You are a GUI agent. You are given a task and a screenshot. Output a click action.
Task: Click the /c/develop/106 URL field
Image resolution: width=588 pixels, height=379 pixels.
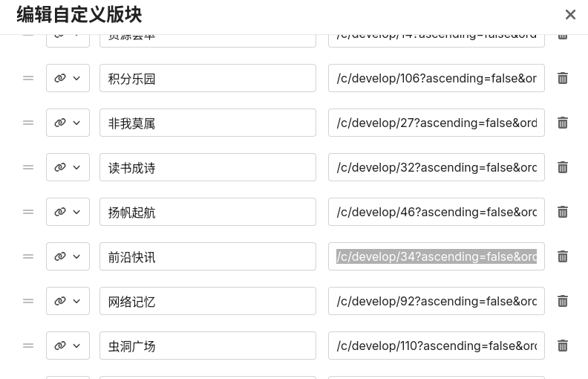pos(437,78)
